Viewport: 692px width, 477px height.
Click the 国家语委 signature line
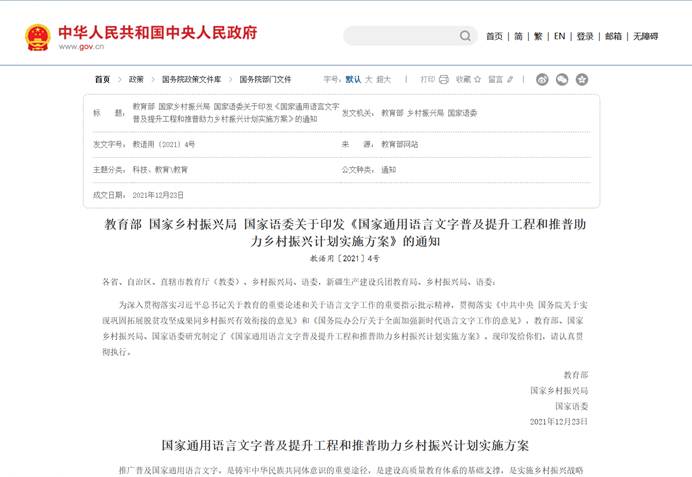tap(572, 406)
